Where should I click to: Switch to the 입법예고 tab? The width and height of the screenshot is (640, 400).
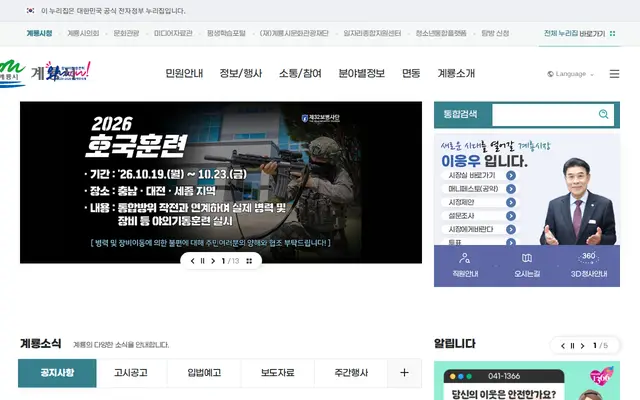pos(204,373)
